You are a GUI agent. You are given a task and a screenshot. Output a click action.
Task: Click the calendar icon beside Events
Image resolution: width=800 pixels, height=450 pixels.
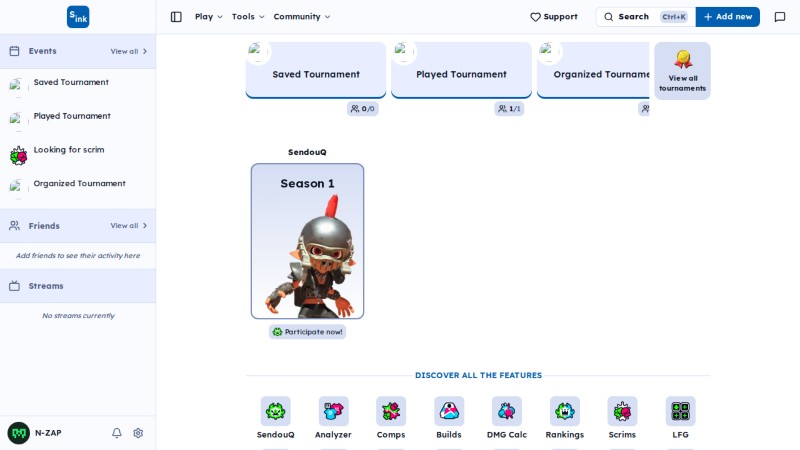14,51
